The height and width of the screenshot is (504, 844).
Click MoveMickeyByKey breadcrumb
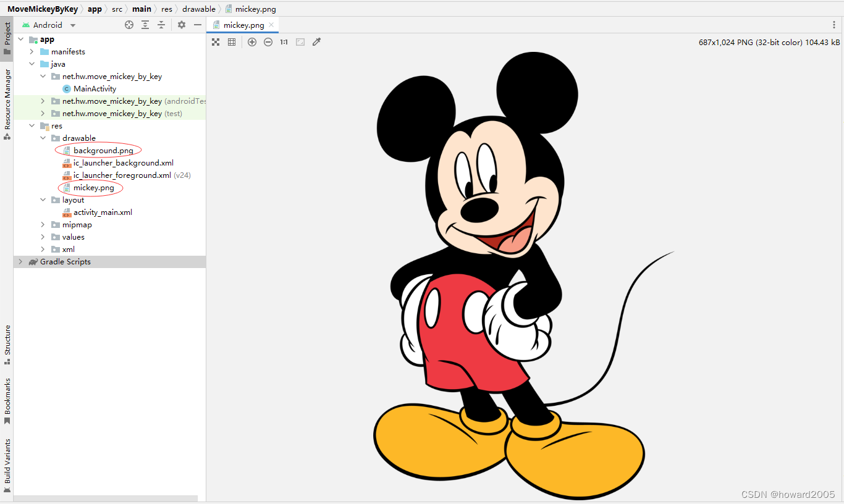point(43,9)
